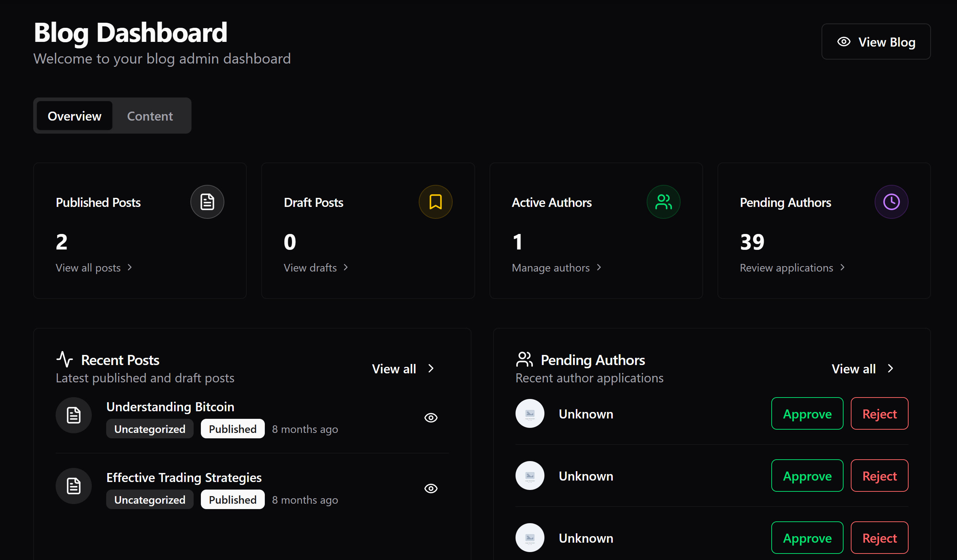The width and height of the screenshot is (957, 560).
Task: Switch to the Content tab
Action: 150,116
